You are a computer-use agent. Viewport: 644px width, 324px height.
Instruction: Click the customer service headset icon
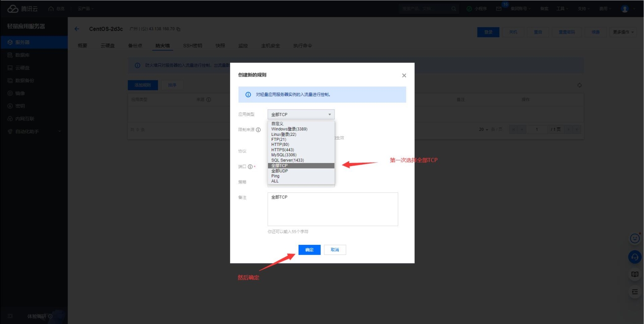click(635, 257)
